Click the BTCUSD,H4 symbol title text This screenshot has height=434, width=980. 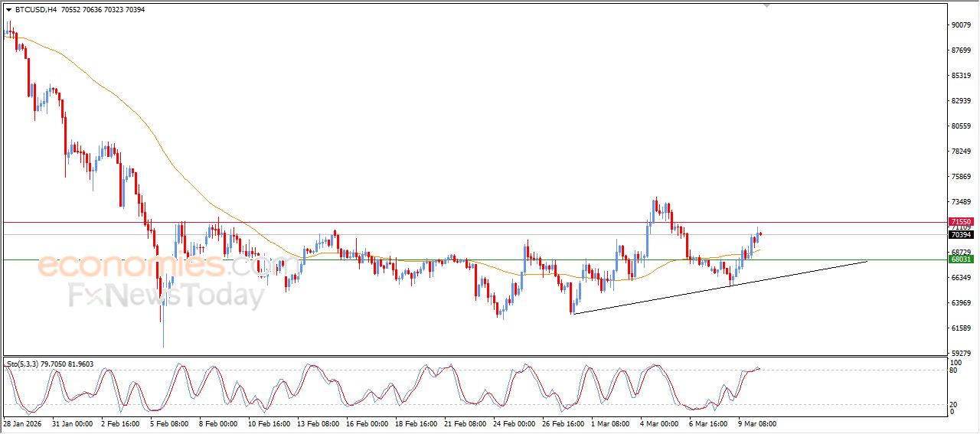pyautogui.click(x=34, y=10)
